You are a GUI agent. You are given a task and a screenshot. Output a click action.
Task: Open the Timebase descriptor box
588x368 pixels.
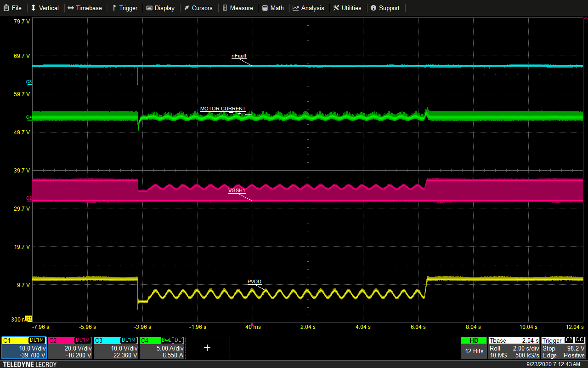(514, 348)
